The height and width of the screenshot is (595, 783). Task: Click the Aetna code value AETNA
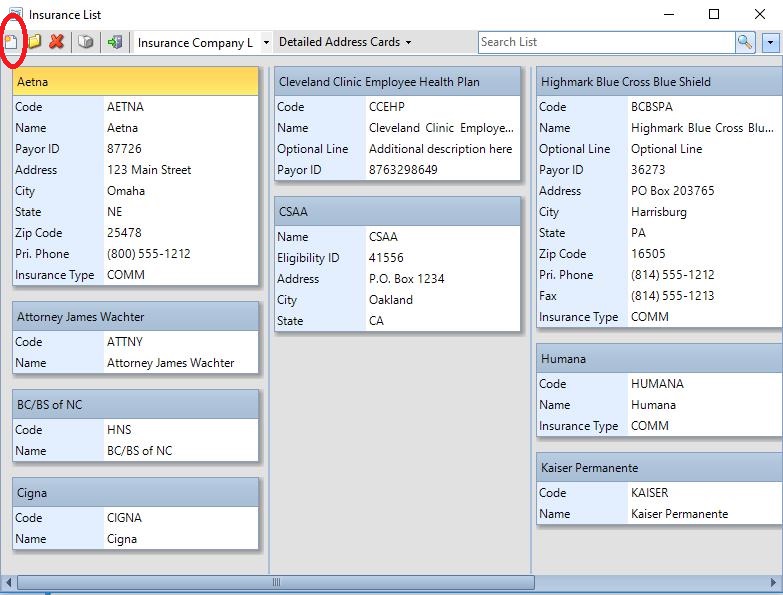coord(125,107)
